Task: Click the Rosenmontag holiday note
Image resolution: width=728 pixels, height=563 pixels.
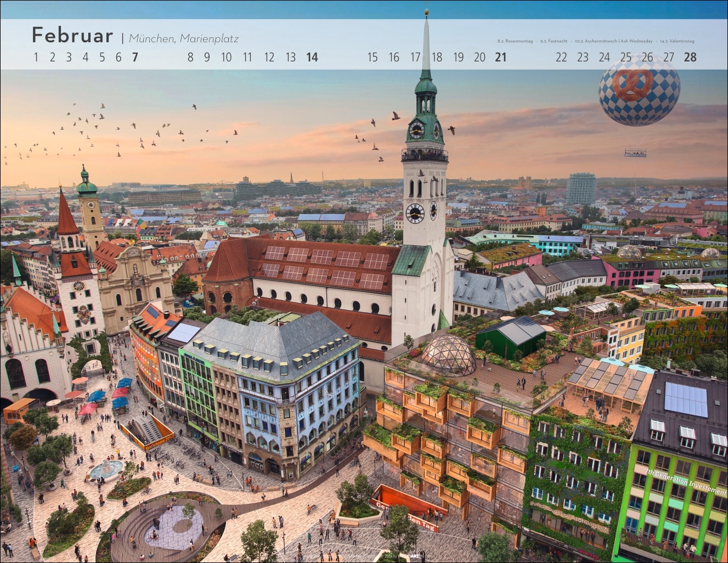Action: (x=515, y=41)
